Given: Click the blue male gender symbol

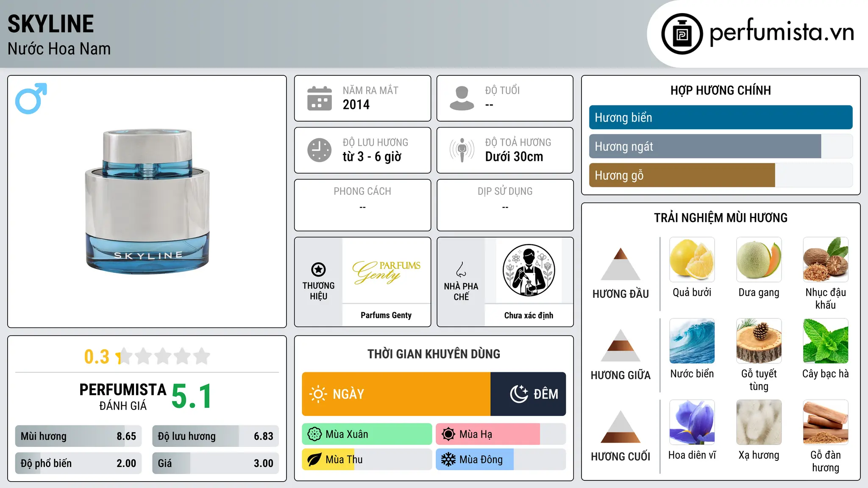Looking at the screenshot, I should 31,98.
